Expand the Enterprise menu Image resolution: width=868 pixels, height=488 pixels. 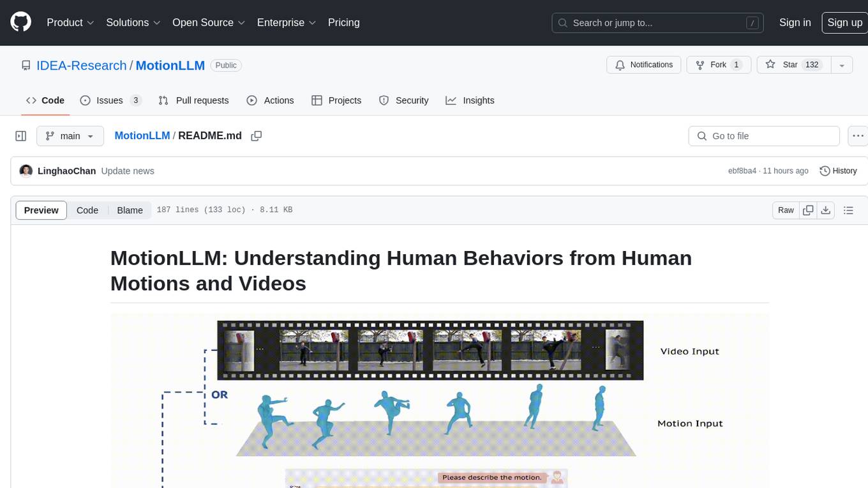pos(287,22)
